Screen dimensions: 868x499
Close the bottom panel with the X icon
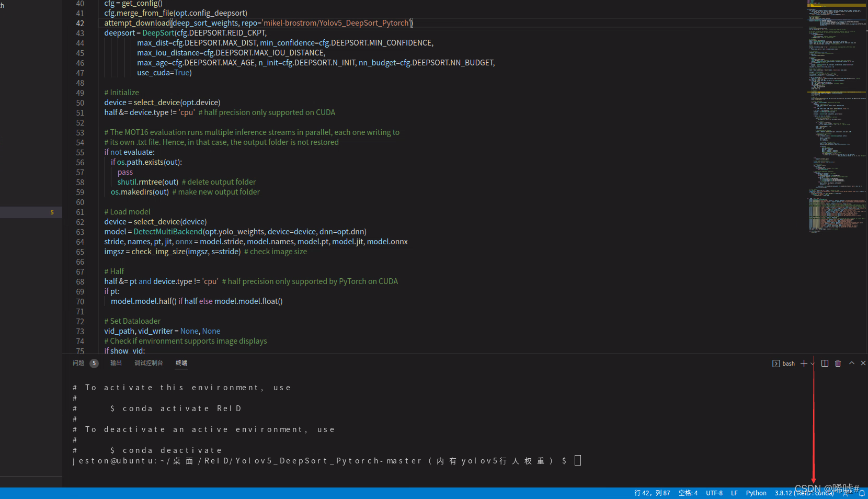pos(863,363)
